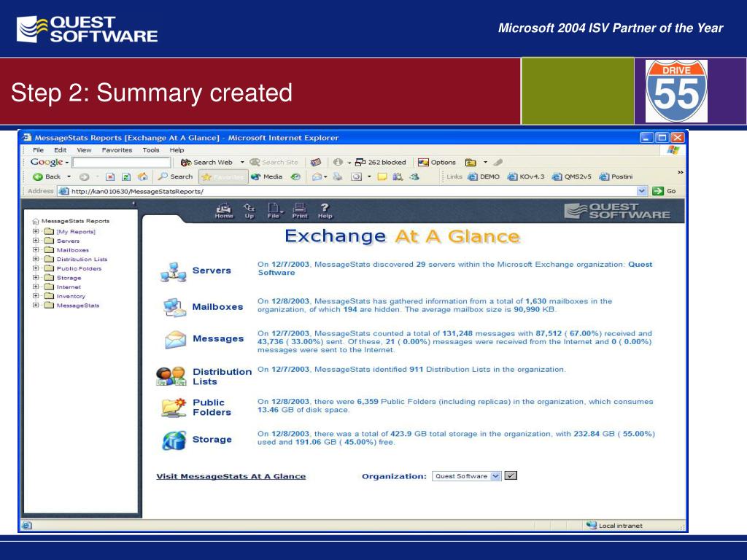Expand the Storage tree node

pyautogui.click(x=35, y=277)
